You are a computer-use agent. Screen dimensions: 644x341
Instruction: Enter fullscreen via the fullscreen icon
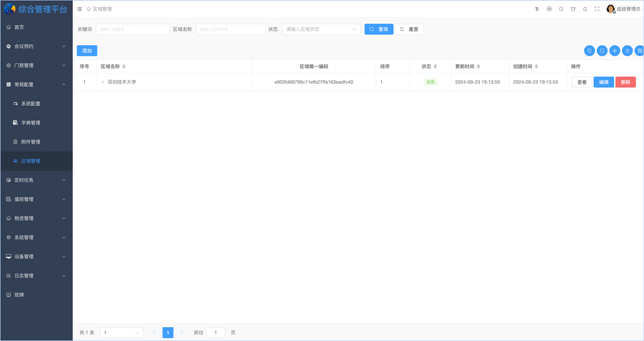pyautogui.click(x=597, y=9)
